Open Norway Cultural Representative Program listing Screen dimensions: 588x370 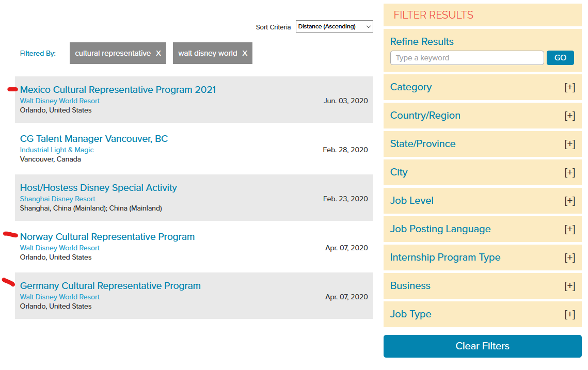(107, 237)
